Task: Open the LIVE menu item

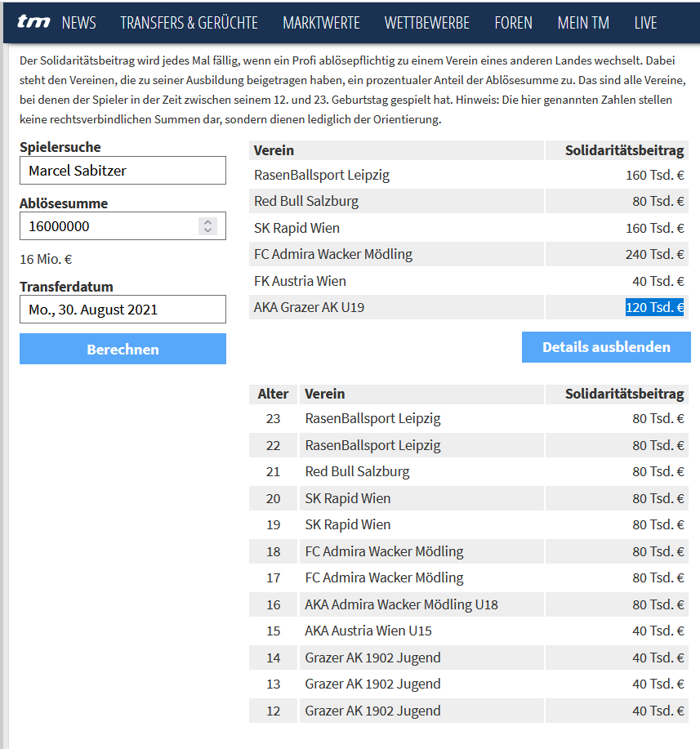Action: tap(645, 22)
